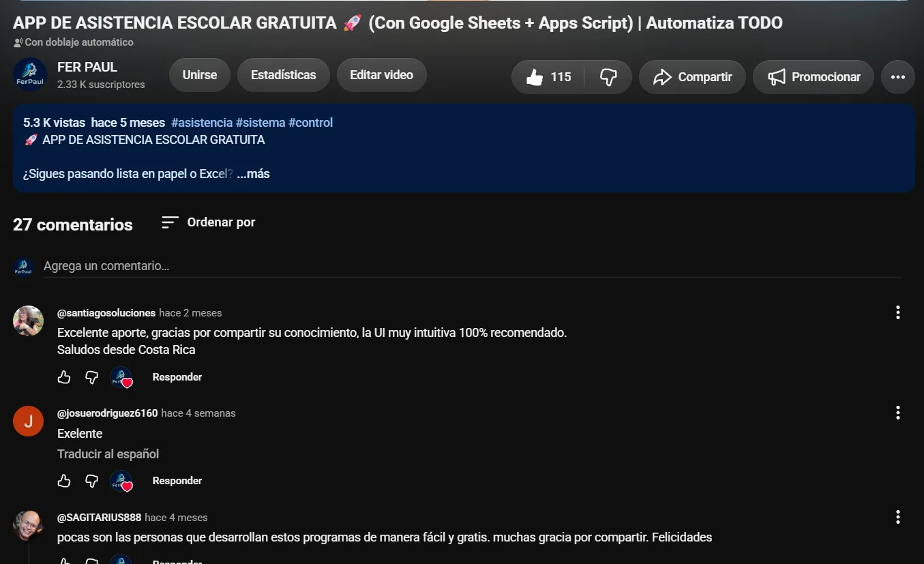
Task: Open @santiagosoluciones profile picture
Action: (29, 321)
